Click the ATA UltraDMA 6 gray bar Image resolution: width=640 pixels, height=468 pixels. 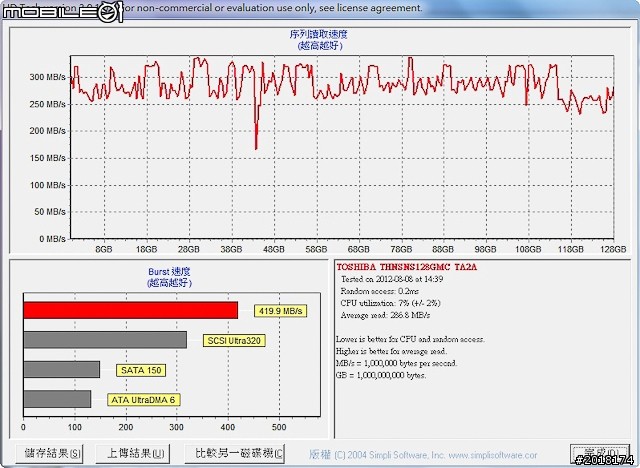point(57,399)
